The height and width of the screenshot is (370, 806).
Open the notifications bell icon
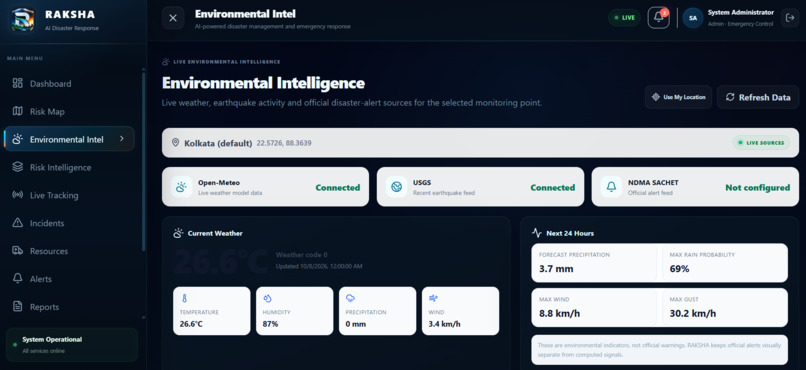(658, 17)
